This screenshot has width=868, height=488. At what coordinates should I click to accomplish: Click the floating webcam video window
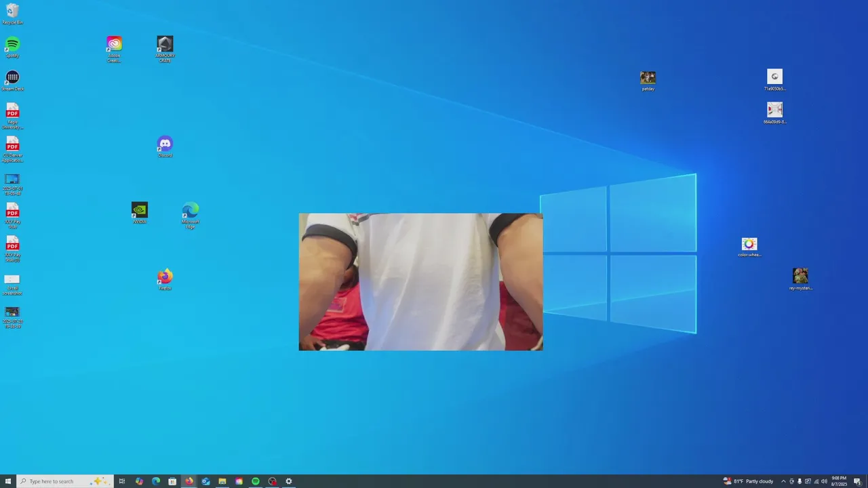tap(420, 282)
